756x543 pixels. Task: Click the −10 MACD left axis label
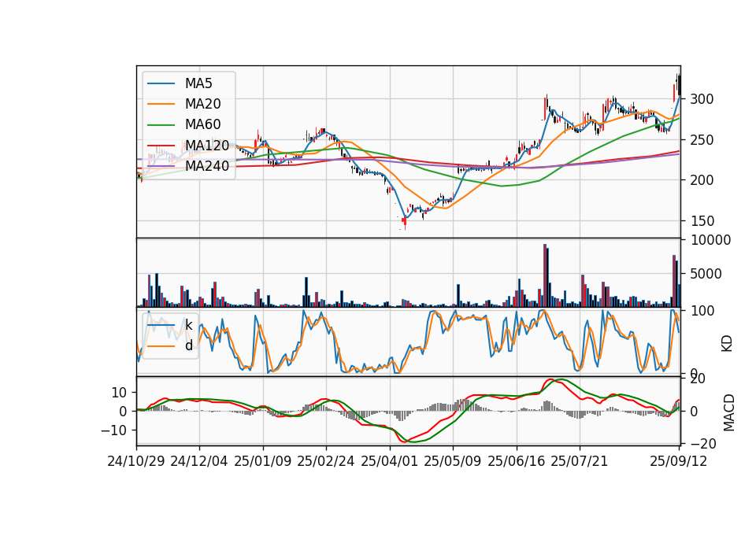pyautogui.click(x=113, y=430)
